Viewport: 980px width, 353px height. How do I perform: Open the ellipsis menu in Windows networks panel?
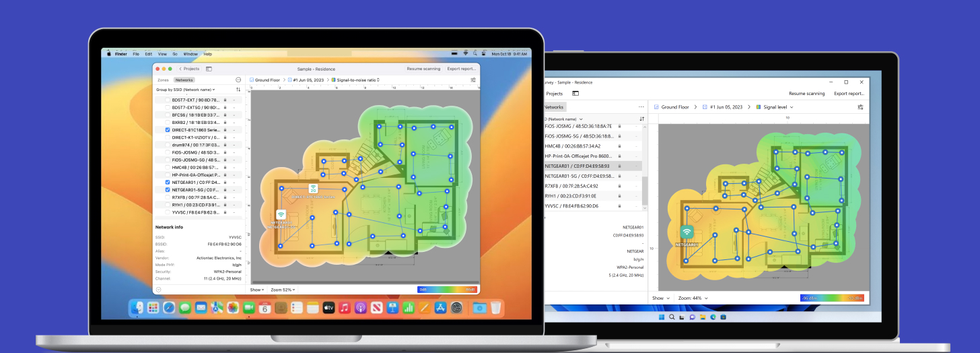click(x=641, y=106)
